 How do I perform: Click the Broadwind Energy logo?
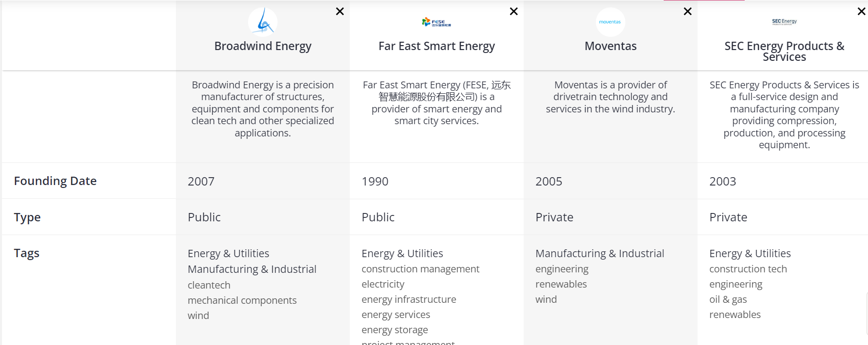tap(263, 22)
